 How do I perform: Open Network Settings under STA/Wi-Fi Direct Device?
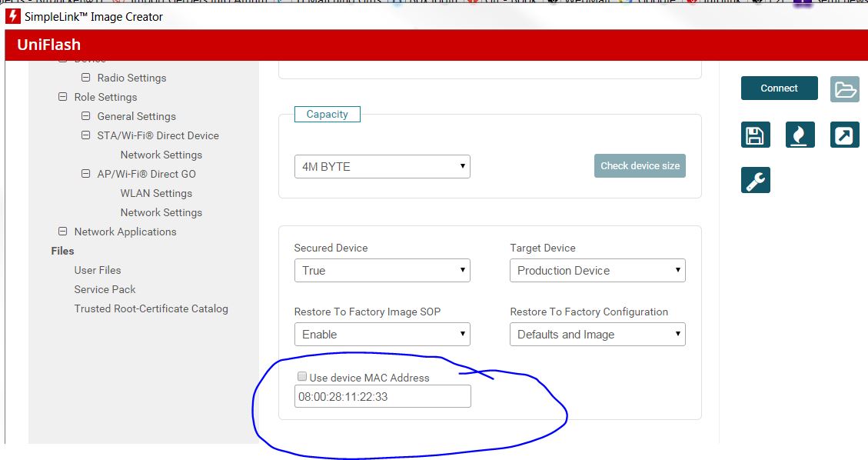coord(161,155)
